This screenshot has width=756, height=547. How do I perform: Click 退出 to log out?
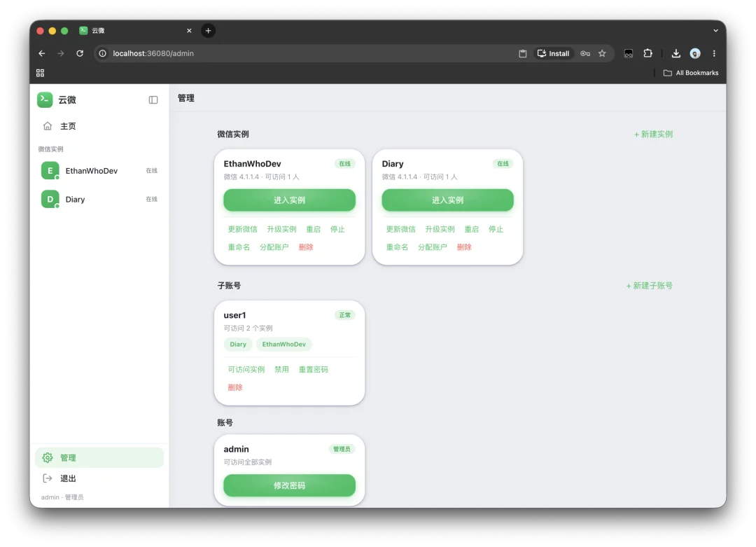pos(99,478)
